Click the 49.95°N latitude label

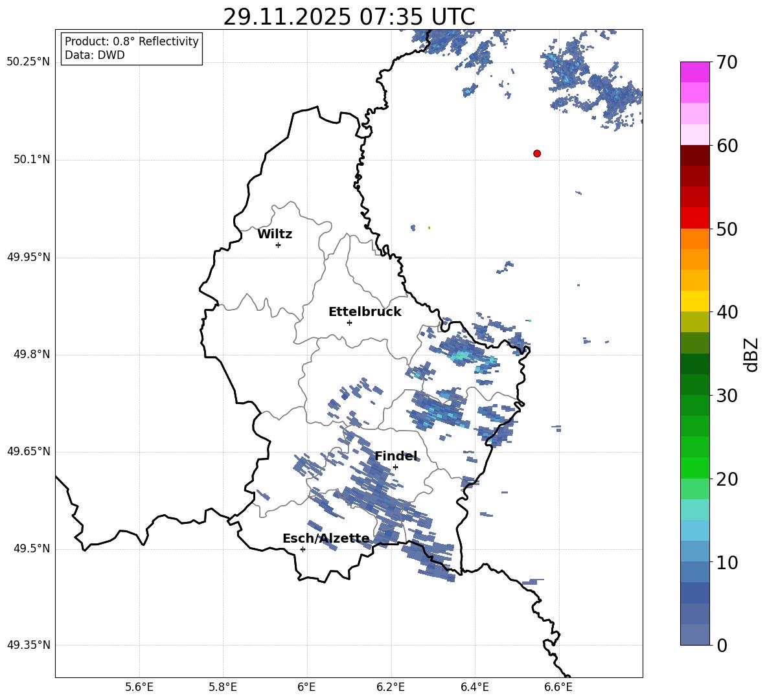click(29, 257)
